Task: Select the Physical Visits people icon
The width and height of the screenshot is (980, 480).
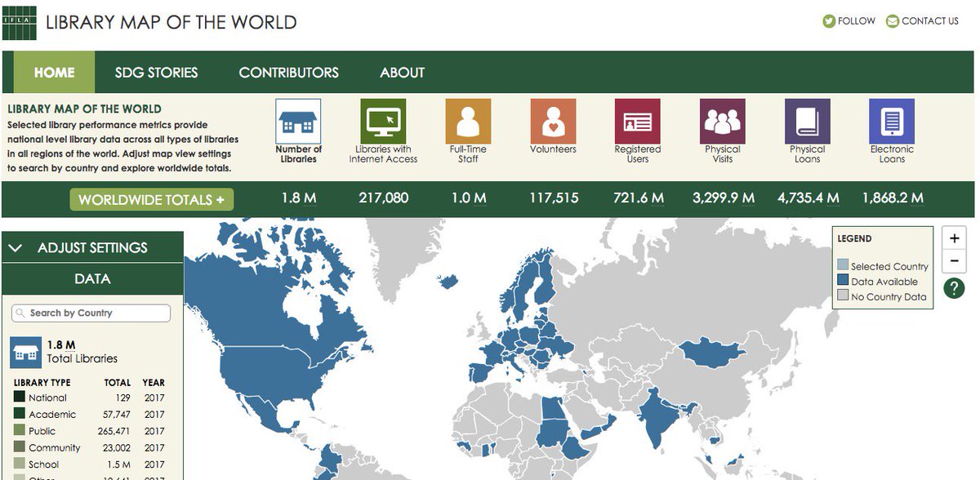Action: [x=723, y=122]
